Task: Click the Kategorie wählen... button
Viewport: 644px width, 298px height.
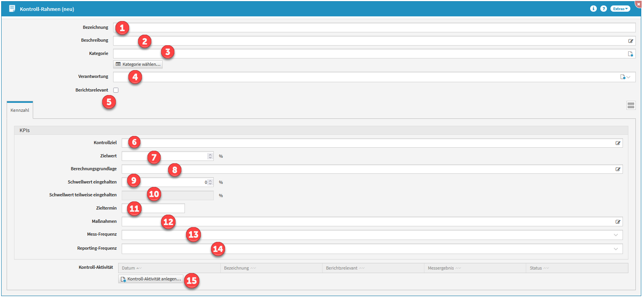Action: (138, 64)
